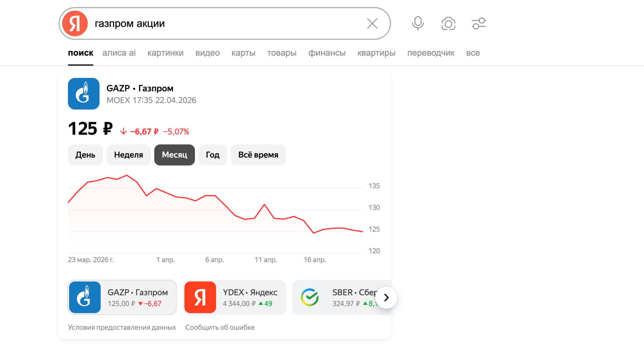Switch chart period to Неделя

click(128, 155)
